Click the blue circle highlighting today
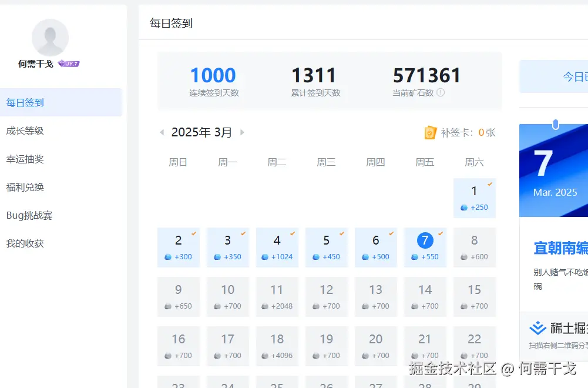 [425, 240]
